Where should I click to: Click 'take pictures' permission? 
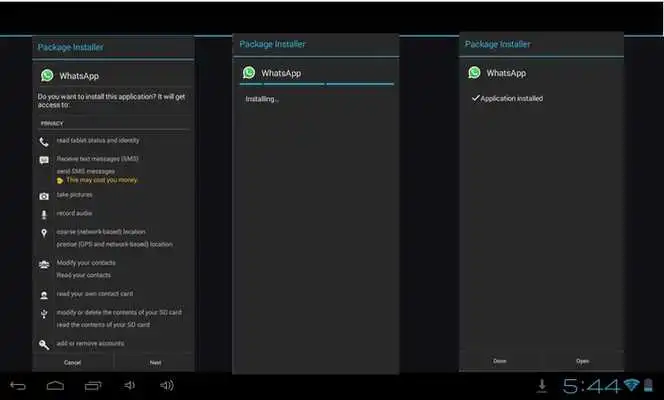[x=75, y=195]
